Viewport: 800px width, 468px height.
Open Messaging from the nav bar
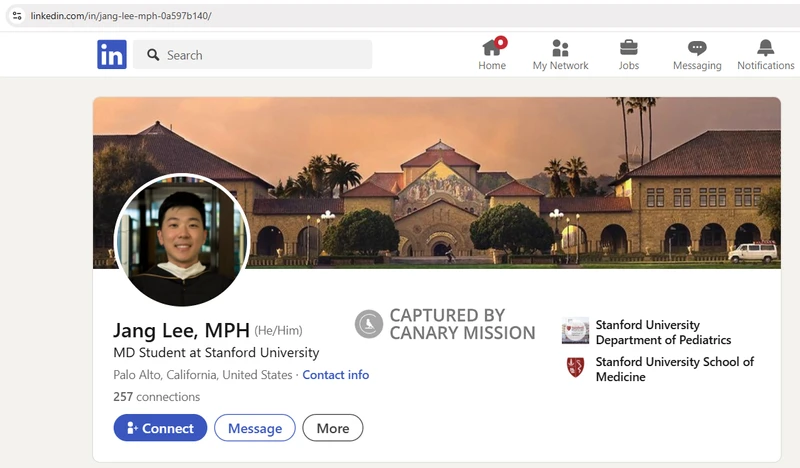[697, 54]
